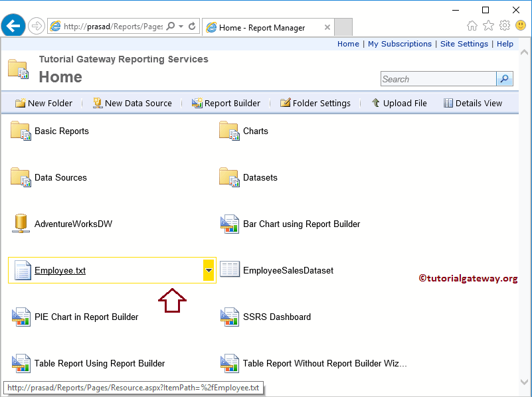Switch to the Home - Report Manager tab
The image size is (532, 397).
262,28
